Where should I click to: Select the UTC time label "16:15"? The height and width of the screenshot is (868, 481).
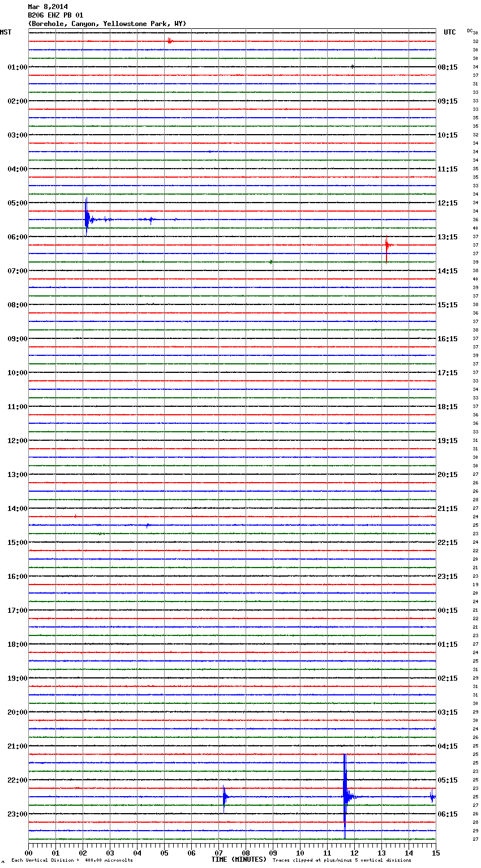448,339
